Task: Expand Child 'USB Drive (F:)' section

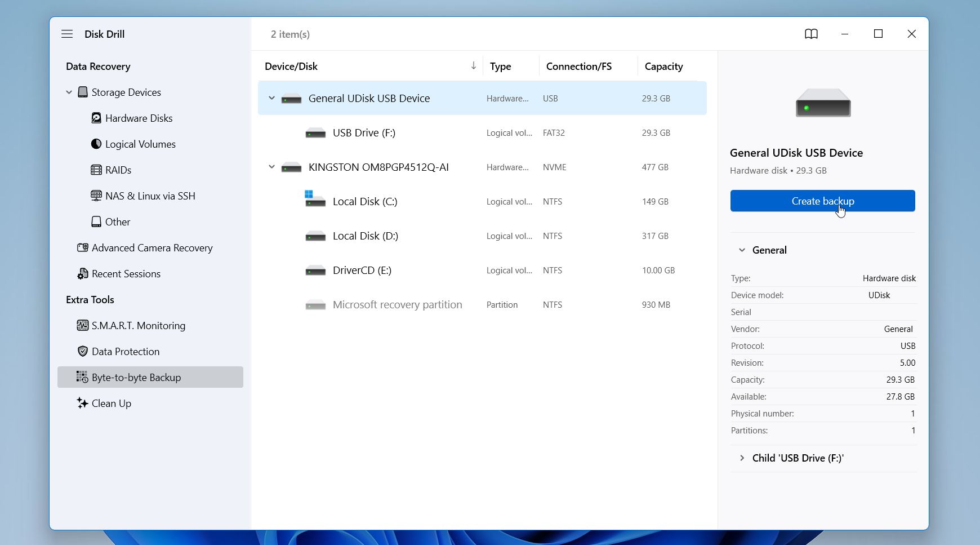Action: [x=742, y=458]
